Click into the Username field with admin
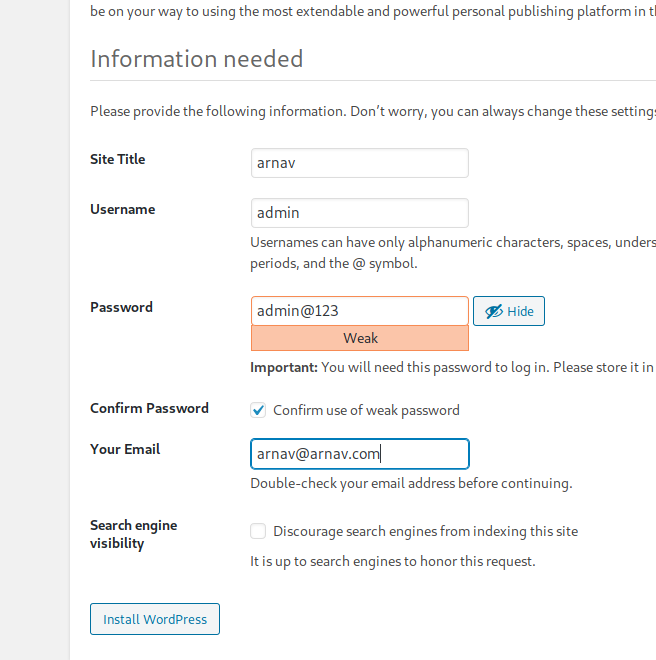This screenshot has height=660, width=656. [x=359, y=213]
